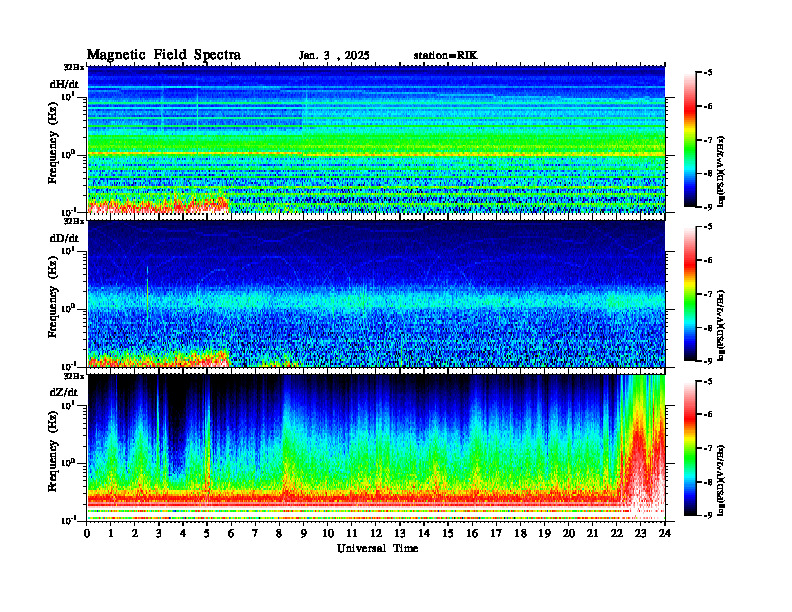Screen dimensions: 792x612
Task: Click hour "4" on the time axis
Action: (183, 533)
